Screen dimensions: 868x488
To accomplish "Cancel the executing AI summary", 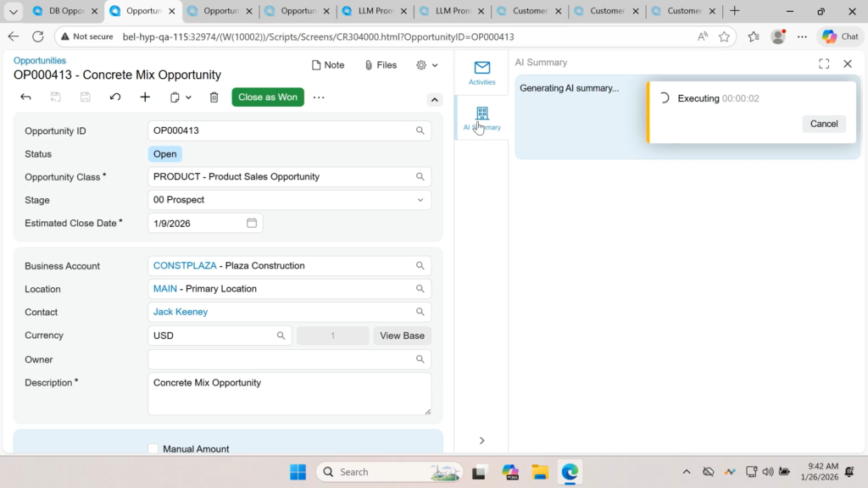I will [x=823, y=124].
